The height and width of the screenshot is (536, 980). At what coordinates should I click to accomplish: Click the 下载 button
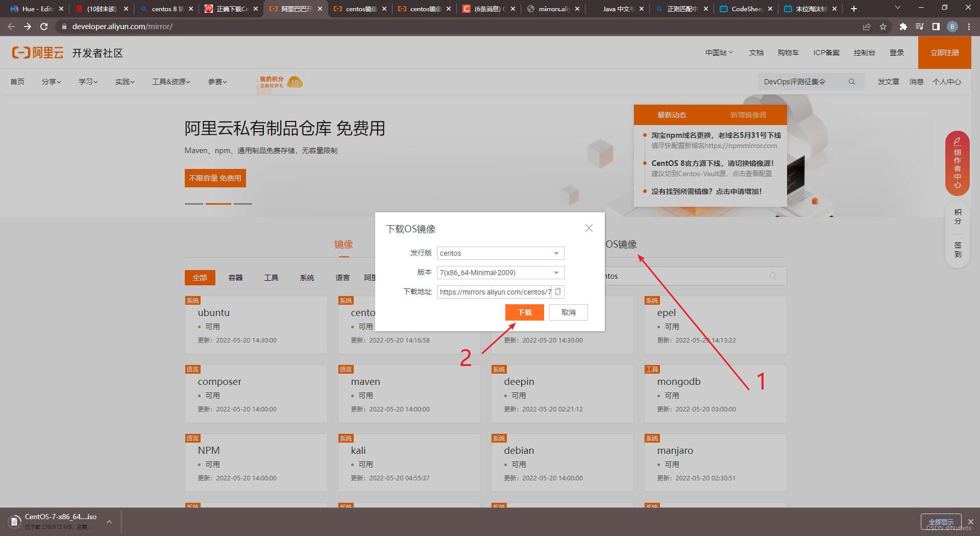[x=525, y=312]
